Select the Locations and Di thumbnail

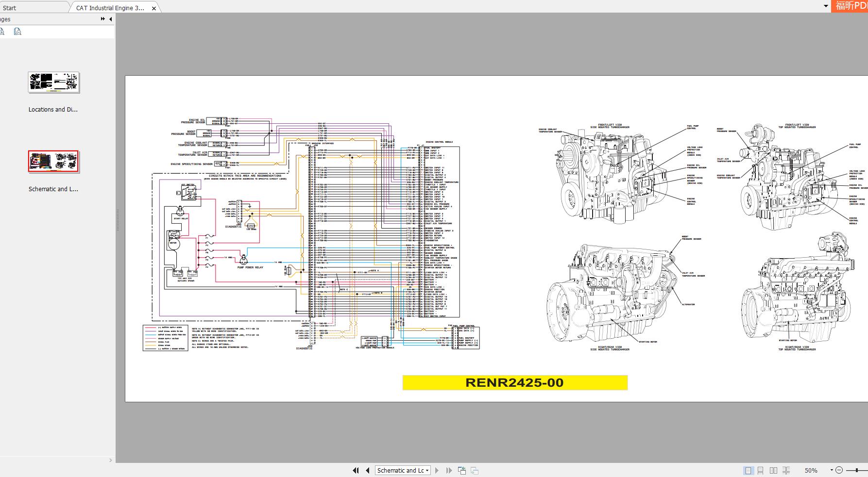point(53,82)
